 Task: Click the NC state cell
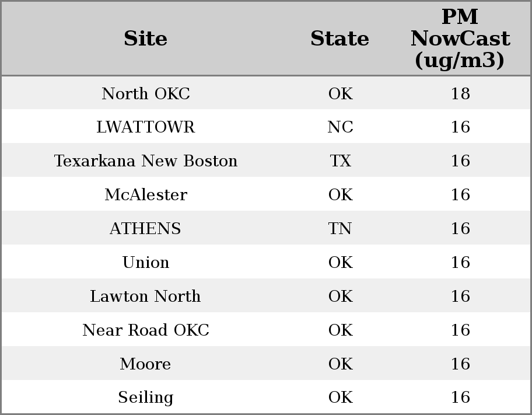tap(340, 127)
